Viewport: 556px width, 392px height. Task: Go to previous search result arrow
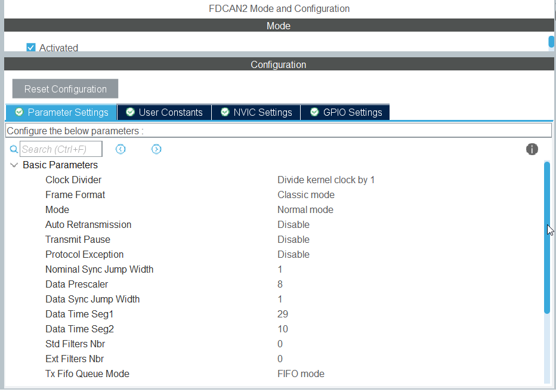pos(121,149)
